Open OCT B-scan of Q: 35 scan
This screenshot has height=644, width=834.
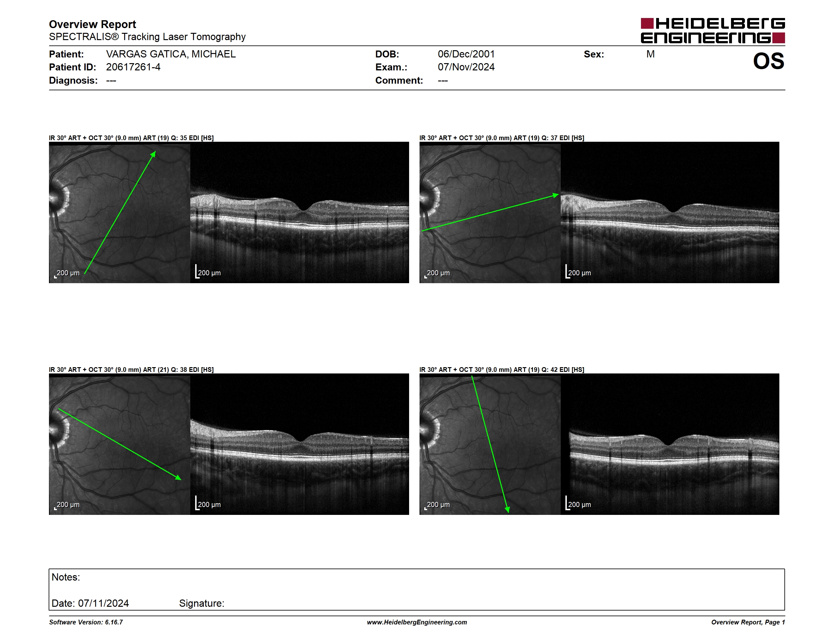(299, 212)
